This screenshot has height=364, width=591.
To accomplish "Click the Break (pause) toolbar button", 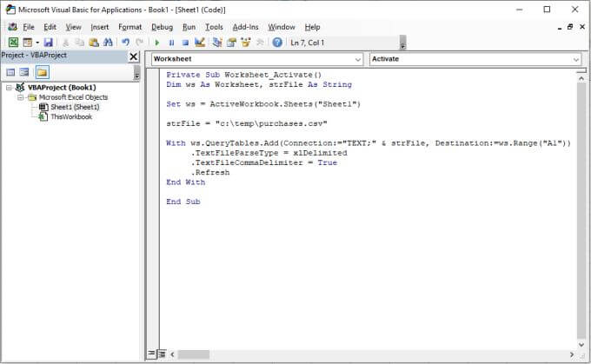I will click(171, 42).
